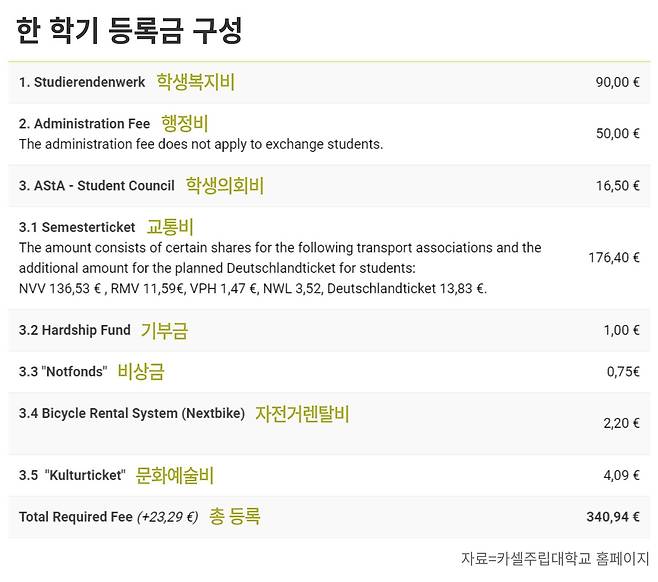Click the green annotation '행정비'
The image size is (658, 582).
(x=185, y=123)
